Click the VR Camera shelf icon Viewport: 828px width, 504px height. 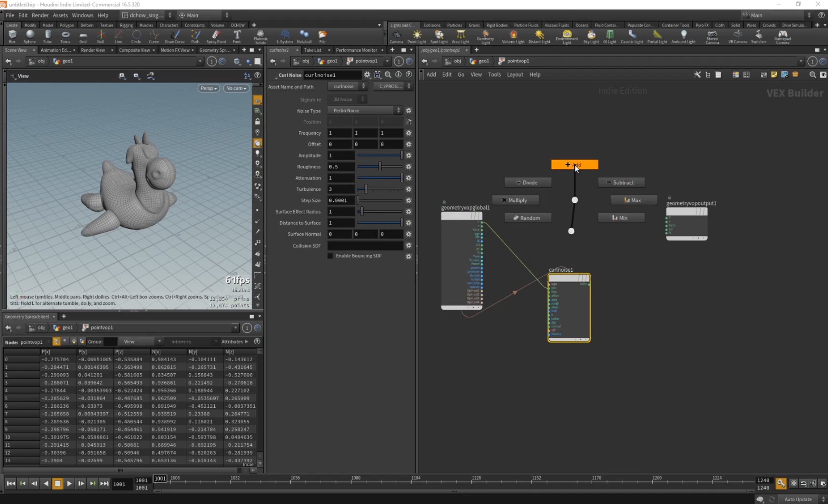(x=738, y=37)
